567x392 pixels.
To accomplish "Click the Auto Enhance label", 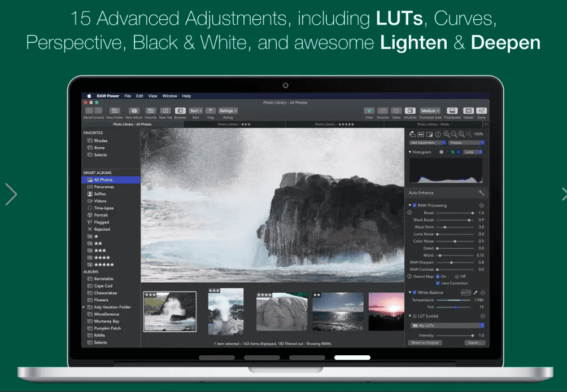I will (x=421, y=192).
